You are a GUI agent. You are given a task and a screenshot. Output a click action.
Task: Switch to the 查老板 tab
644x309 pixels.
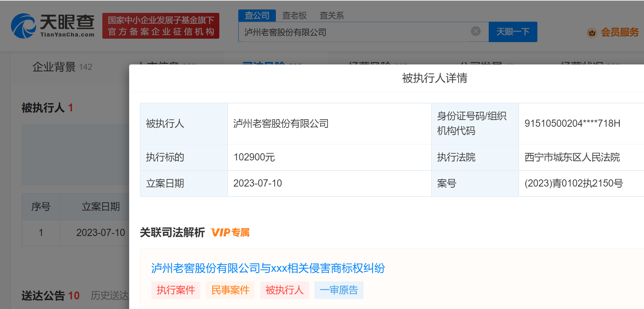(x=294, y=15)
